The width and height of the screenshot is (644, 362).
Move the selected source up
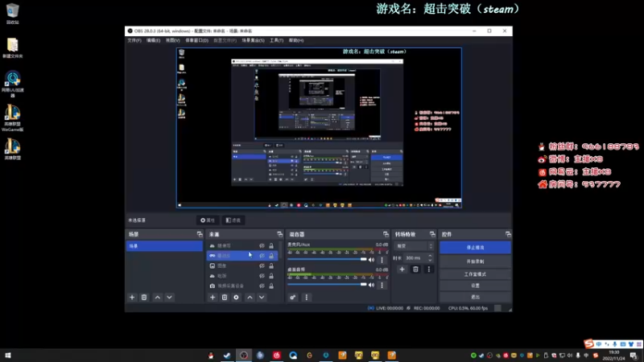point(250,297)
